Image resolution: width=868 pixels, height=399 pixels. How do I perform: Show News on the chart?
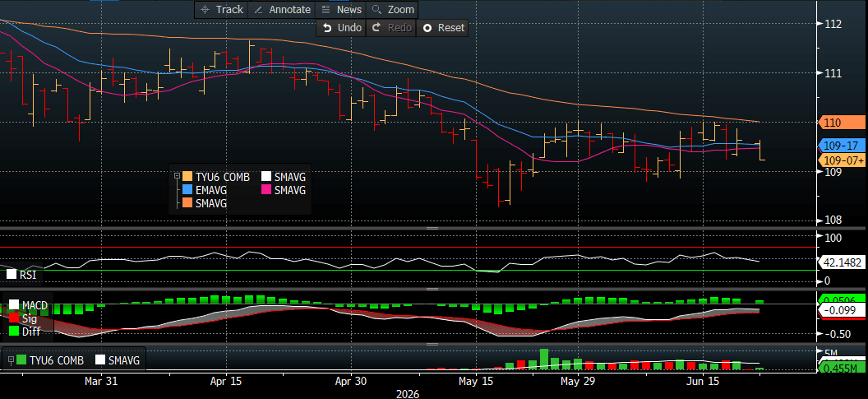pyautogui.click(x=341, y=9)
